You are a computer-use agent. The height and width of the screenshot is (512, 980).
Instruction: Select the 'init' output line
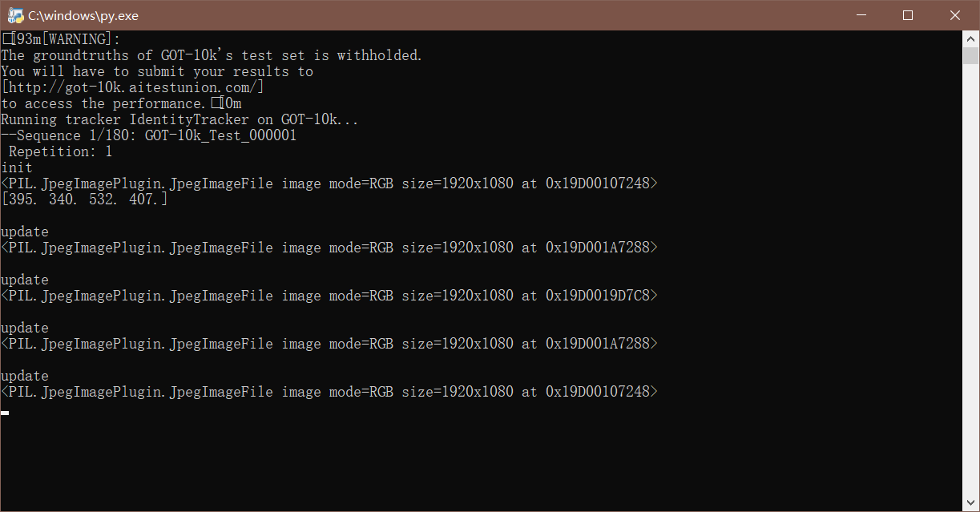(x=17, y=167)
